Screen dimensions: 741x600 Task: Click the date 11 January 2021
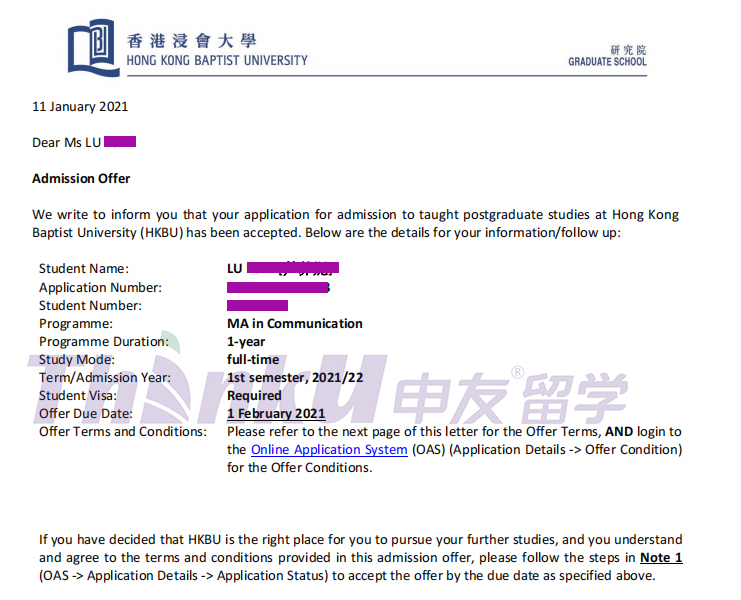click(80, 106)
